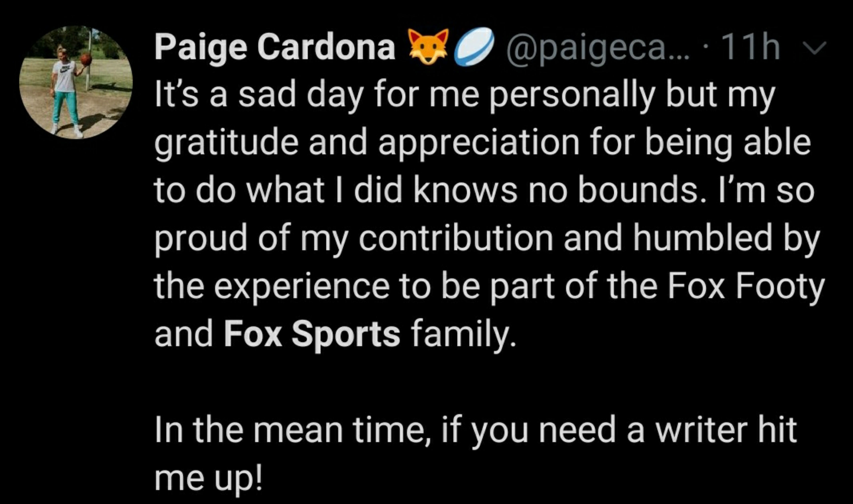
Task: Open the Paige Cardona display name link
Action: [275, 48]
